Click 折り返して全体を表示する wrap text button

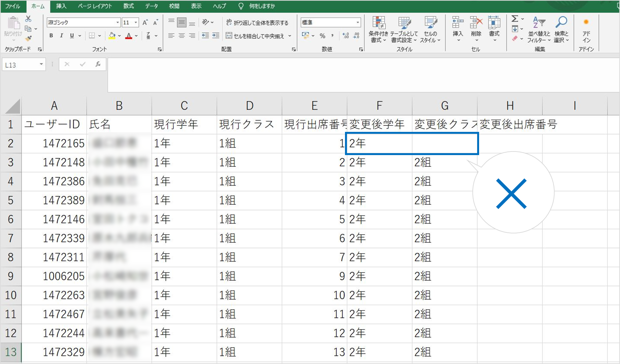point(257,22)
